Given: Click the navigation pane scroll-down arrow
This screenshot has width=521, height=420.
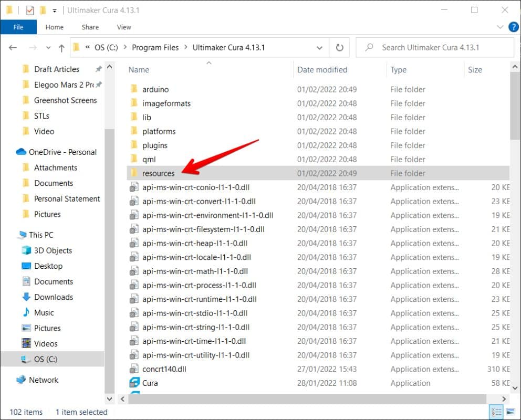Looking at the screenshot, I should [x=109, y=398].
